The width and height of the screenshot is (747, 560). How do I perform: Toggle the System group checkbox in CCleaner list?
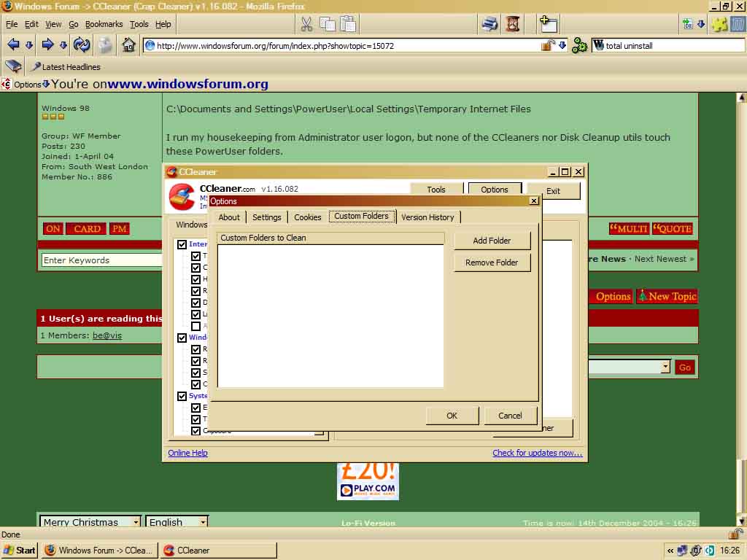(182, 396)
